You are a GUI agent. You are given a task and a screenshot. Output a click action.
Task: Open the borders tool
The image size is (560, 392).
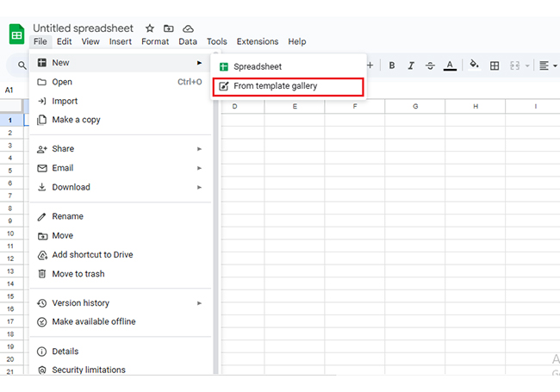(x=495, y=65)
